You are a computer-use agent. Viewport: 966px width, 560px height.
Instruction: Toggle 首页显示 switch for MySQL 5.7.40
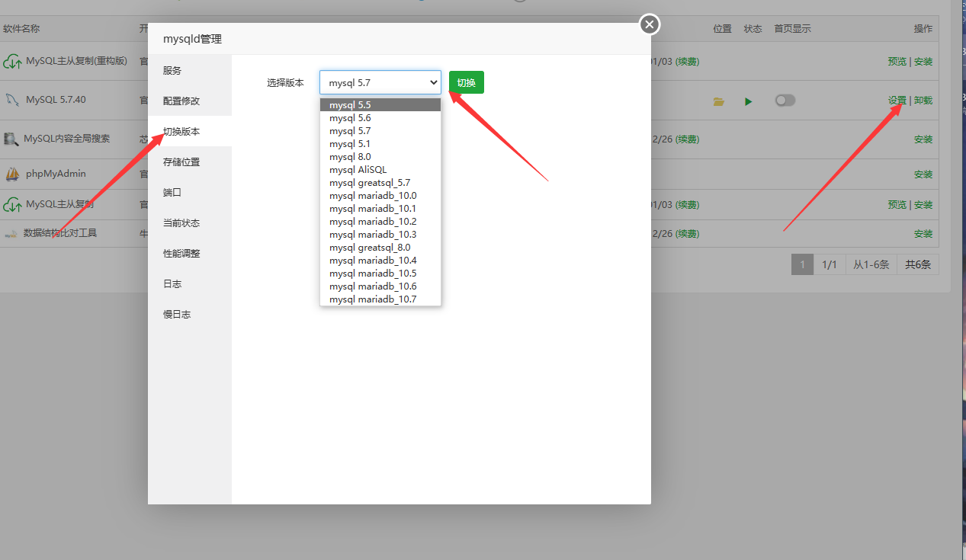(x=785, y=101)
